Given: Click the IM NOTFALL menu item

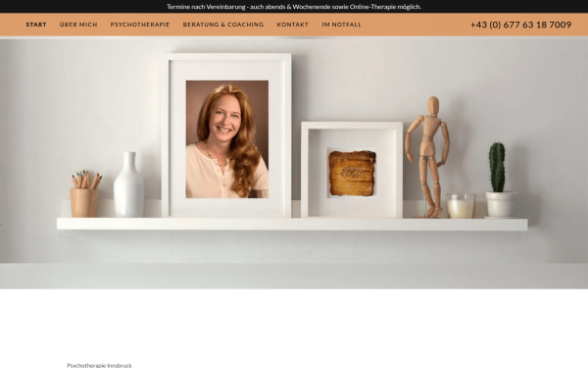Looking at the screenshot, I should point(341,25).
